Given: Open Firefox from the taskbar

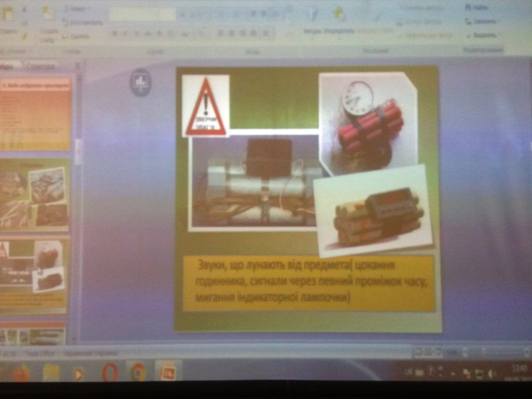Looking at the screenshot, I should click(x=21, y=372).
